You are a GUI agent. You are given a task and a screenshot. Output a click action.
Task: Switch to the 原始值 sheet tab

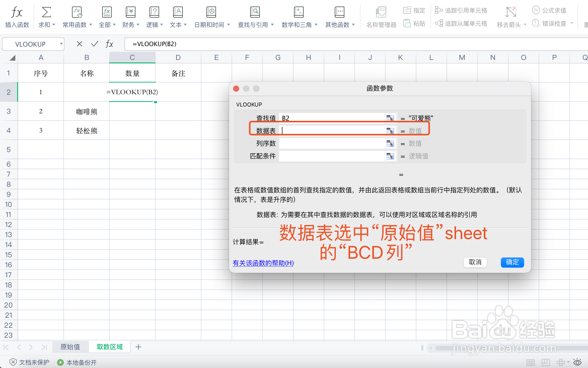[70, 347]
